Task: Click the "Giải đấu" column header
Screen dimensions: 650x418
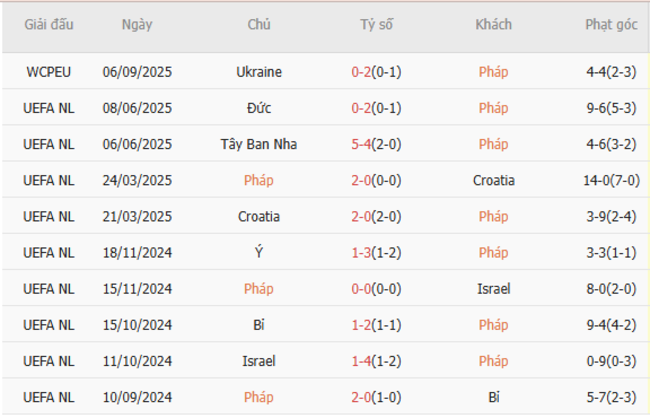Action: [49, 25]
